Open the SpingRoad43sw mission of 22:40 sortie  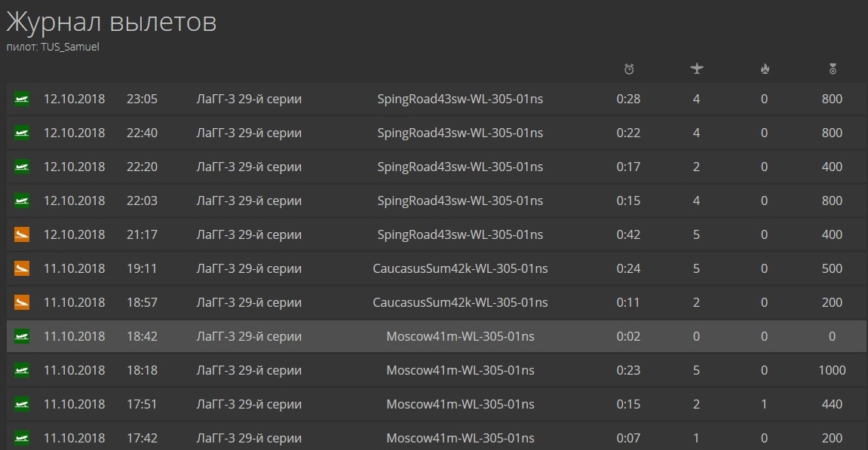(x=460, y=133)
